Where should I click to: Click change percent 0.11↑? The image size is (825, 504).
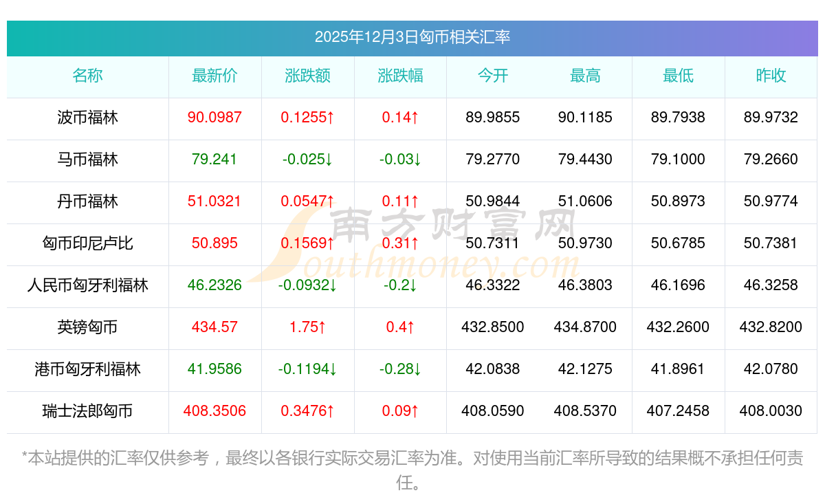click(401, 201)
